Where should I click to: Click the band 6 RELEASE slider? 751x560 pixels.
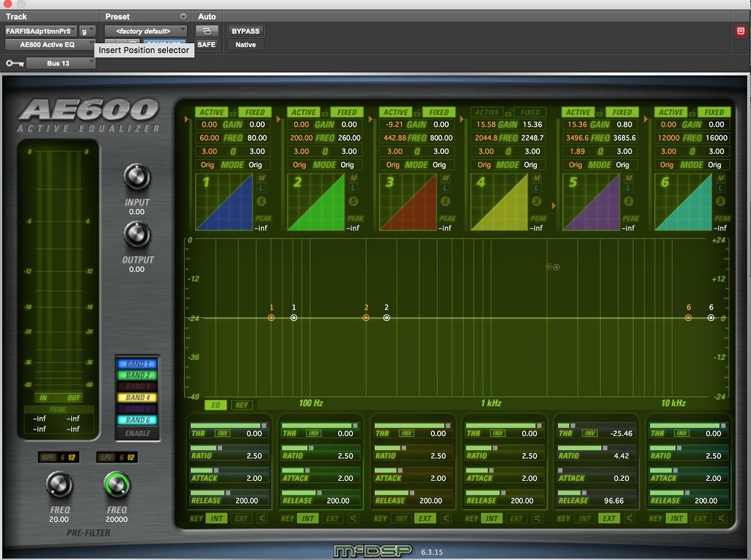[x=689, y=493]
